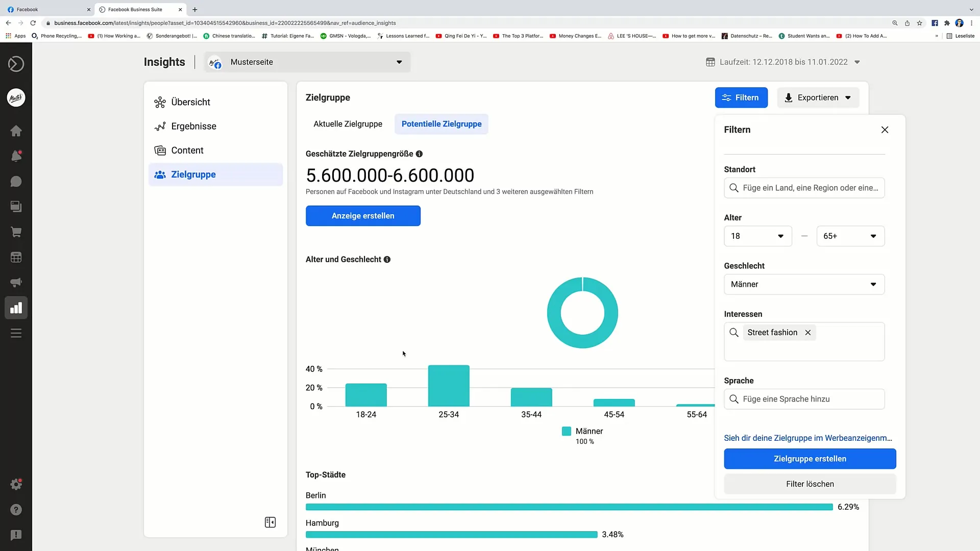Click Zielgruppe erstellen button
The width and height of the screenshot is (980, 551).
[810, 458]
